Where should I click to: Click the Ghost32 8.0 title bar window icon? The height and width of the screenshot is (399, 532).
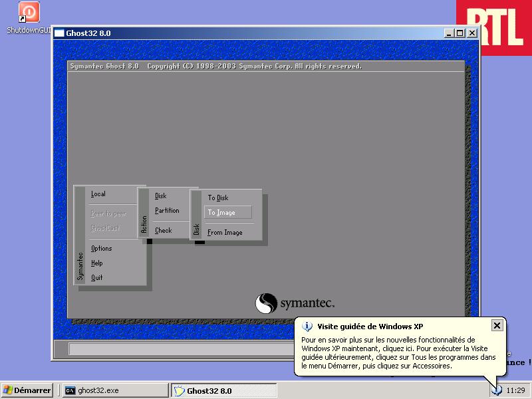59,33
